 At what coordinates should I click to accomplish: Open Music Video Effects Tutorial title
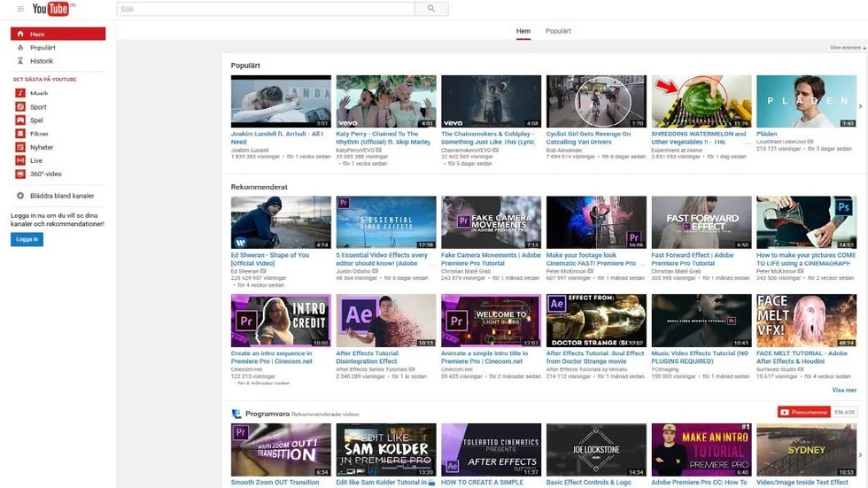tap(700, 357)
